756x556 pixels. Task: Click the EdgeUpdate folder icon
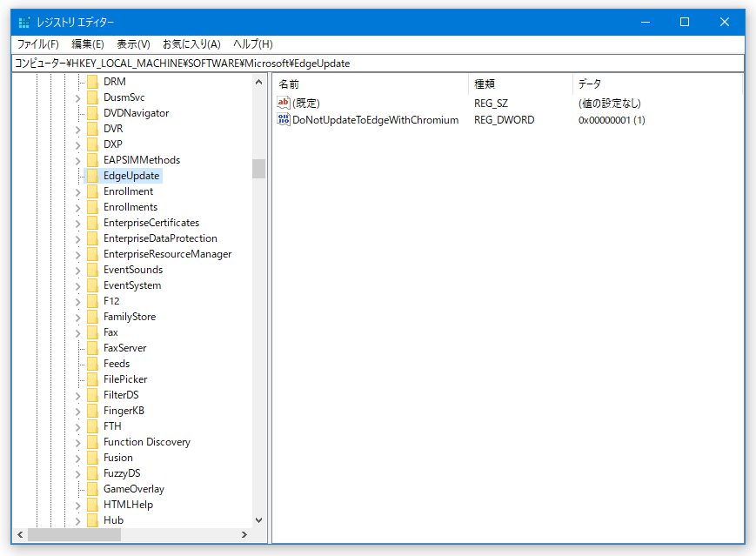pos(92,176)
